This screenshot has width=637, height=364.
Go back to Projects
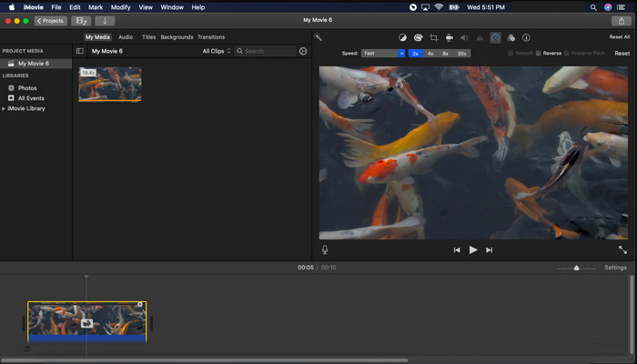pos(51,20)
